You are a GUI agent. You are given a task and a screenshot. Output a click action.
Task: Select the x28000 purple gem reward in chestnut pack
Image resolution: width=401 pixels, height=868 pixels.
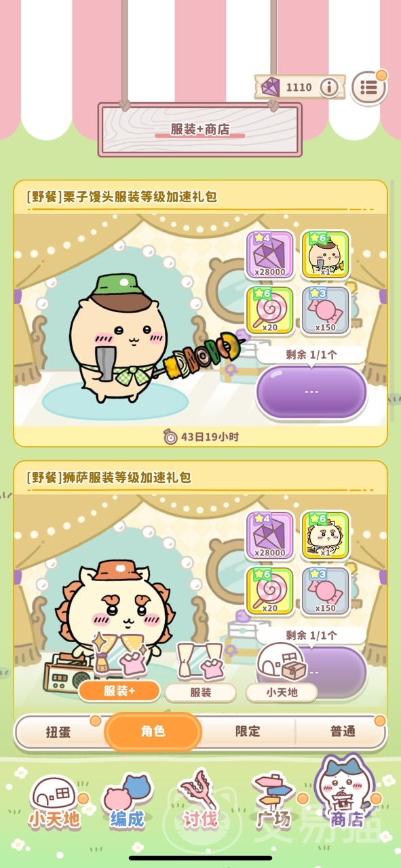(x=269, y=255)
